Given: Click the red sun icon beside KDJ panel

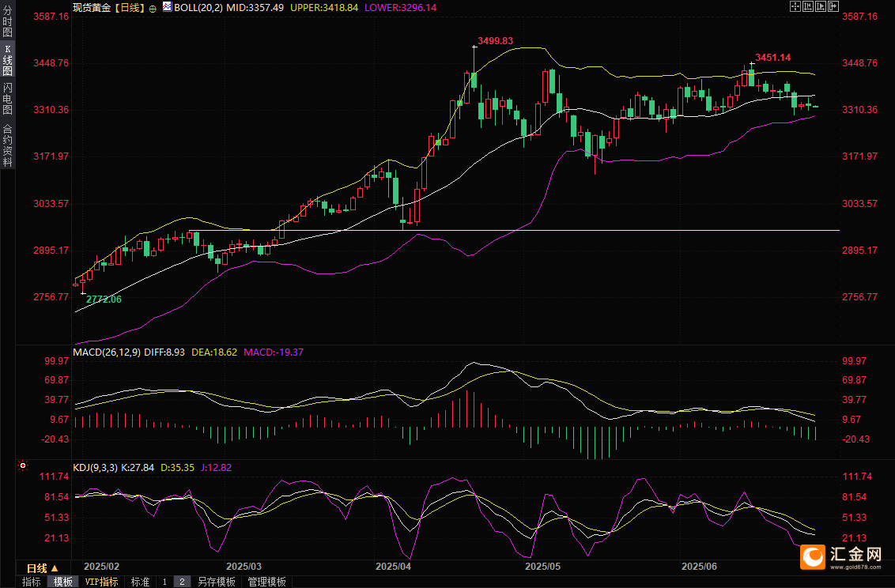Looking at the screenshot, I should click(x=22, y=467).
